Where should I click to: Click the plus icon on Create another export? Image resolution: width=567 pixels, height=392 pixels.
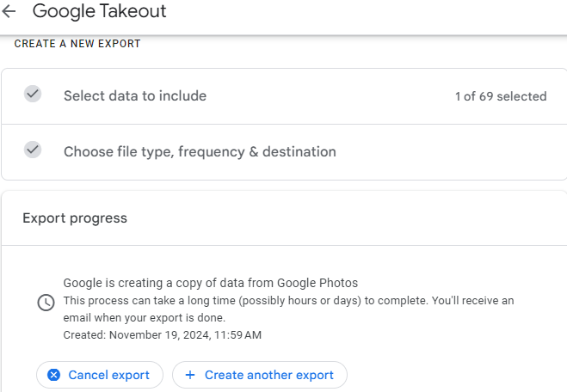coord(190,375)
